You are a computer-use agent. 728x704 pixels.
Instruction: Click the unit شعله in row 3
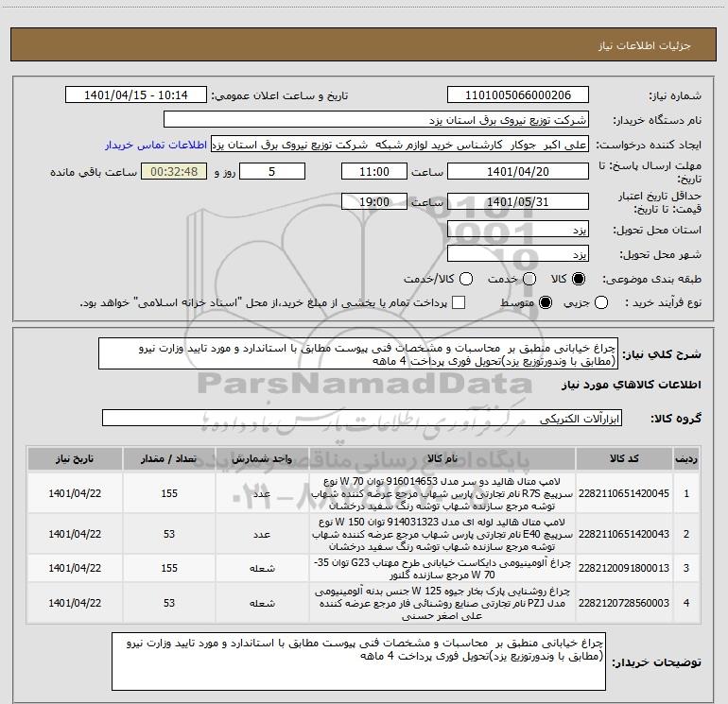262,568
